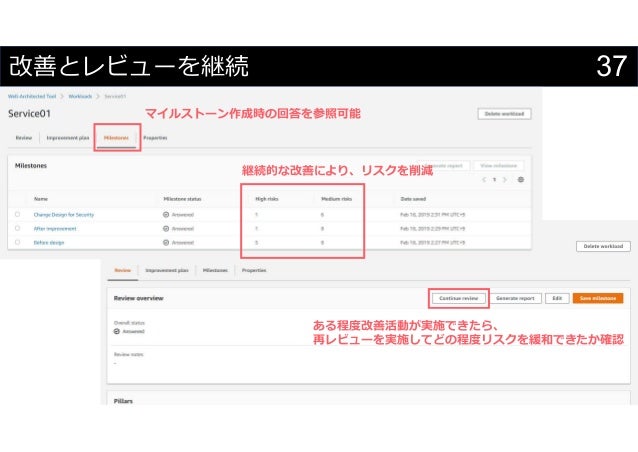Click the Name column header
Viewport: 638px width, 452px height.
41,199
